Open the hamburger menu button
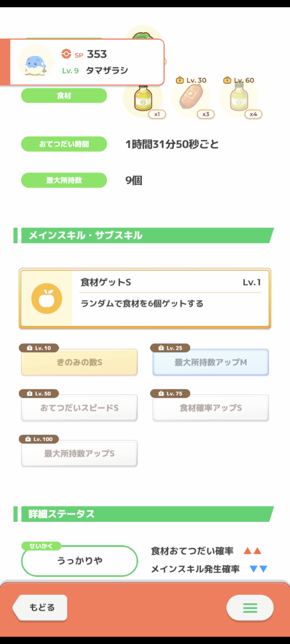The image size is (290, 644). click(250, 608)
